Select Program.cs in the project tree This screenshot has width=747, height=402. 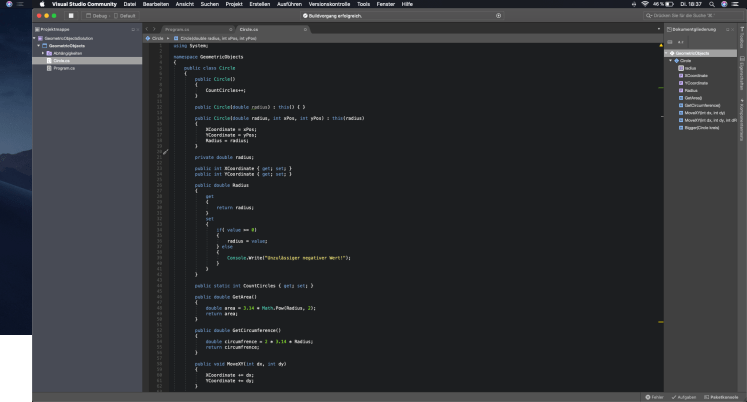(x=64, y=67)
